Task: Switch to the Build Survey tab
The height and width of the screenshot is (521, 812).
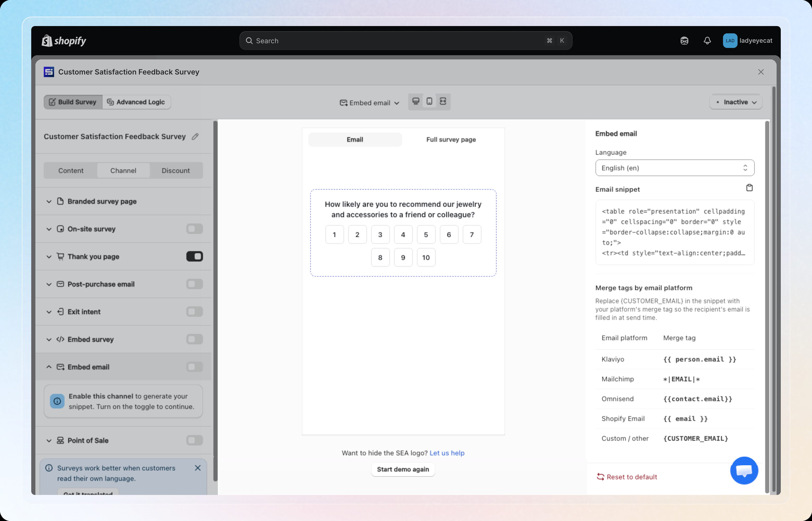Action: pyautogui.click(x=73, y=102)
